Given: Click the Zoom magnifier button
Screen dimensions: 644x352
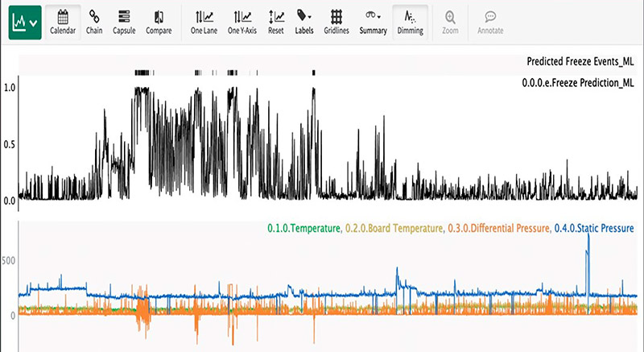Looking at the screenshot, I should (450, 22).
